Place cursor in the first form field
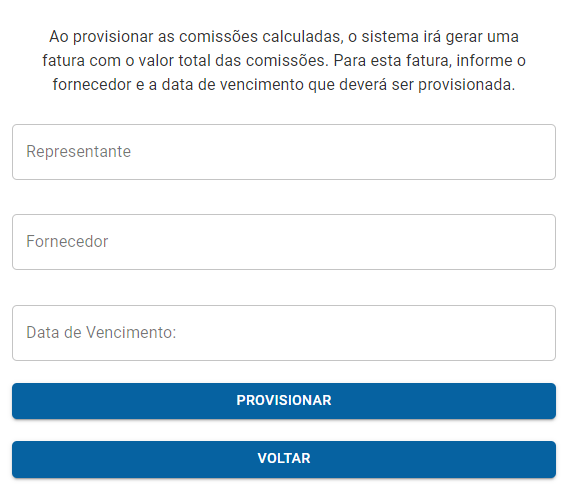This screenshot has height=488, width=569. (x=284, y=152)
